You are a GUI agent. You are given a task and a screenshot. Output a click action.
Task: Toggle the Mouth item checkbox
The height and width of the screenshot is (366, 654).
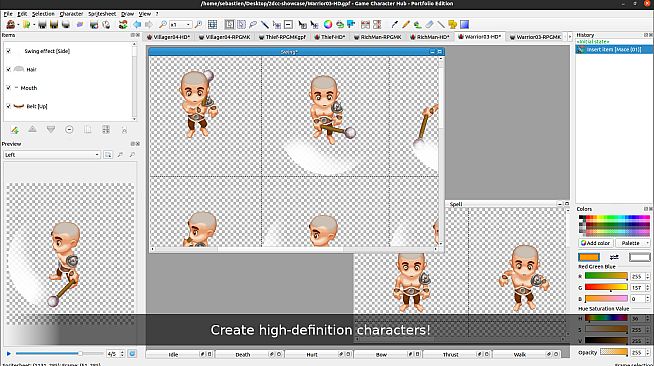[8, 88]
